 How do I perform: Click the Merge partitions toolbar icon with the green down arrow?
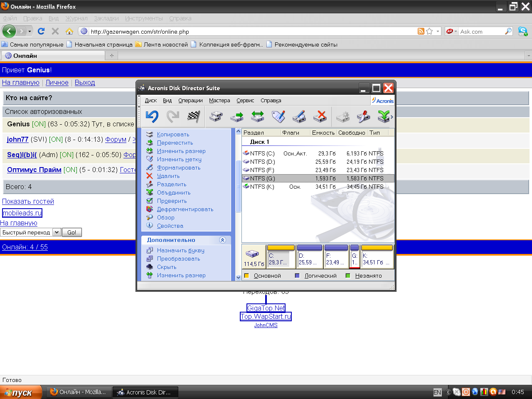pyautogui.click(x=384, y=116)
